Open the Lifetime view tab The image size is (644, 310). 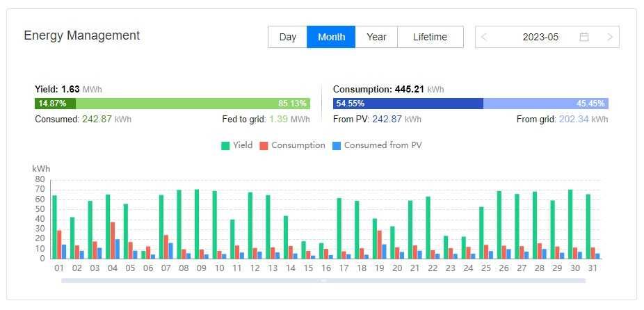click(430, 37)
